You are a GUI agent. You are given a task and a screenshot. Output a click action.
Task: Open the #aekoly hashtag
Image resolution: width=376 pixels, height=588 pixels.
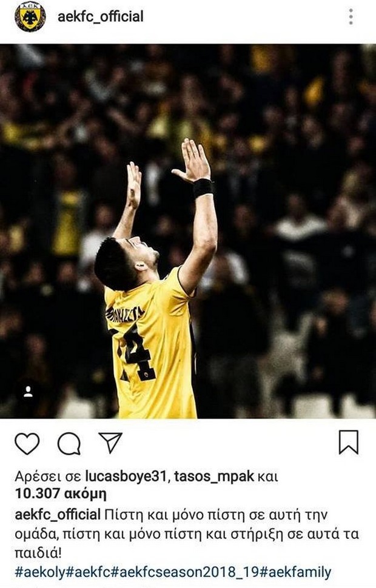(x=40, y=572)
